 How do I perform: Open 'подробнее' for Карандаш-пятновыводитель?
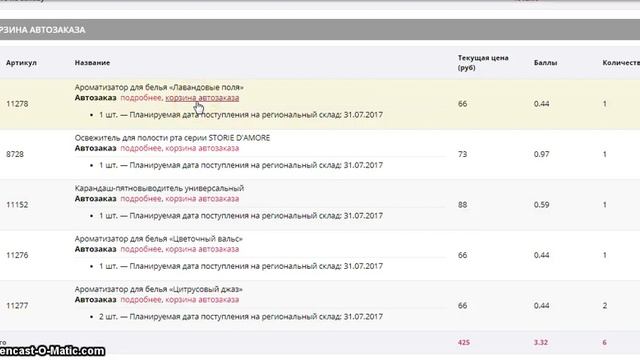pos(141,199)
